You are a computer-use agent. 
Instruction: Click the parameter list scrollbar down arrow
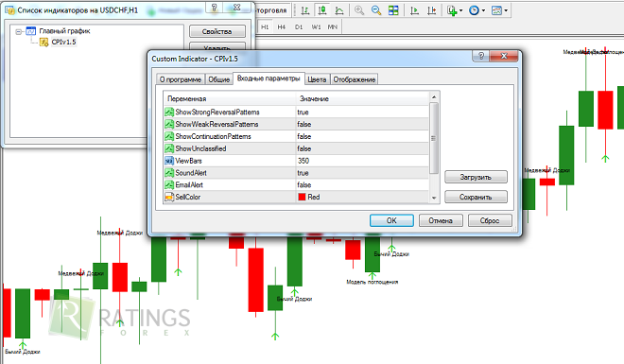434,198
